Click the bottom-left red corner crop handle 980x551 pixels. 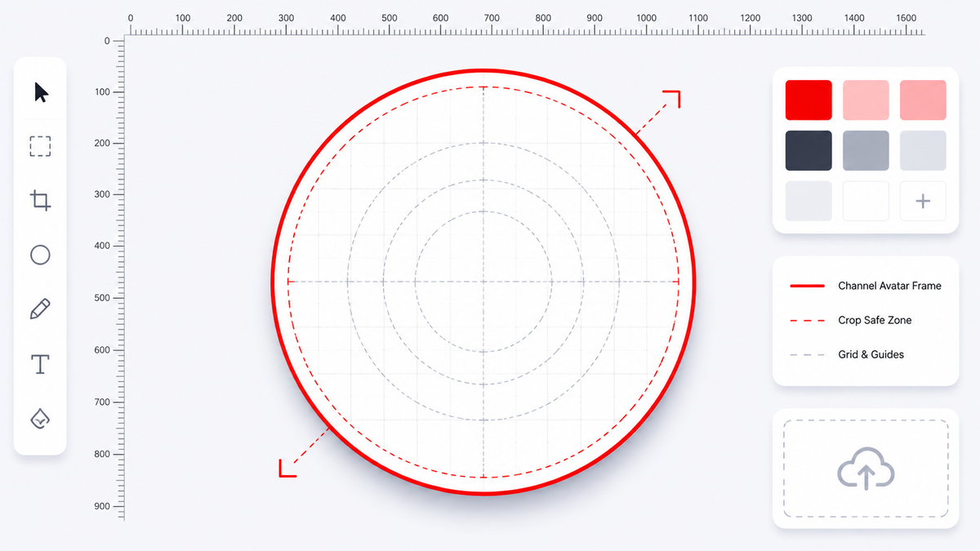287,468
